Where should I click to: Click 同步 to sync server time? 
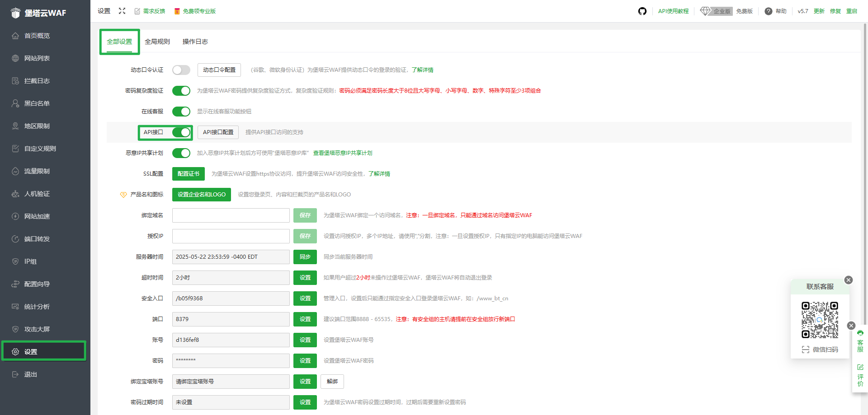click(x=305, y=257)
